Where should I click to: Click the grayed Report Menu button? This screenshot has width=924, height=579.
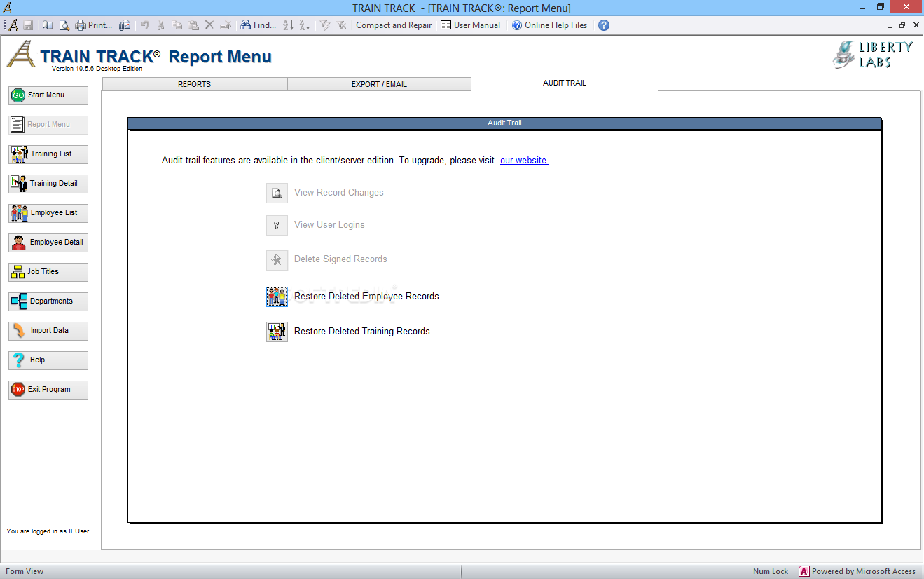point(48,125)
